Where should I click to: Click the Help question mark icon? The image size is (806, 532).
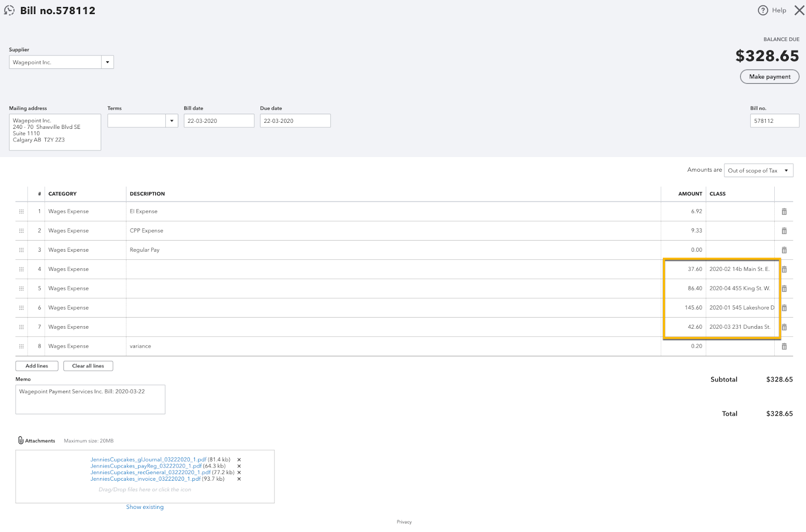point(763,11)
